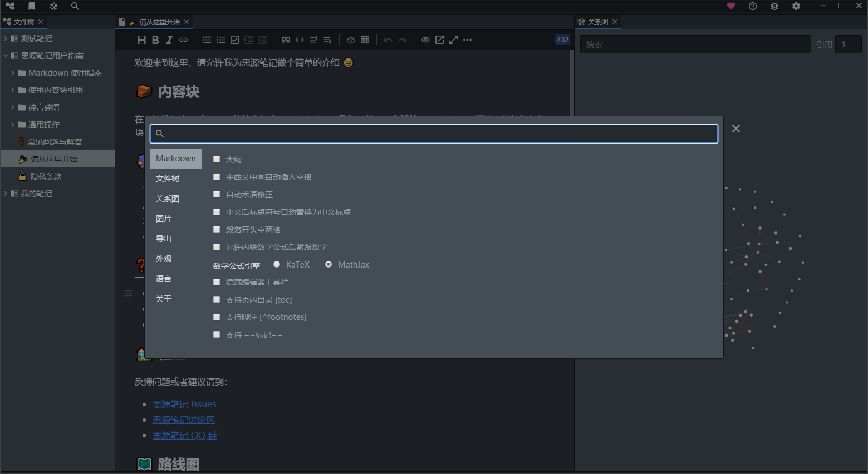Expand the Markdown 使用指南 folder
The width and height of the screenshot is (868, 474).
pyautogui.click(x=13, y=73)
